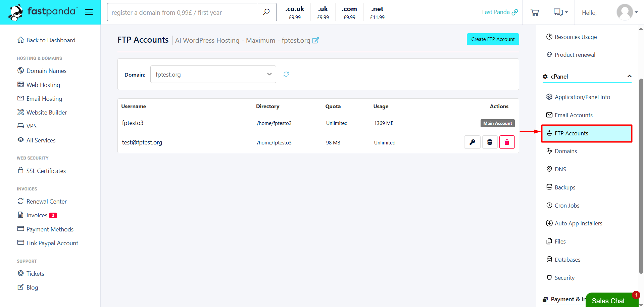
Task: Click the Fast Panda link
Action: coord(500,12)
